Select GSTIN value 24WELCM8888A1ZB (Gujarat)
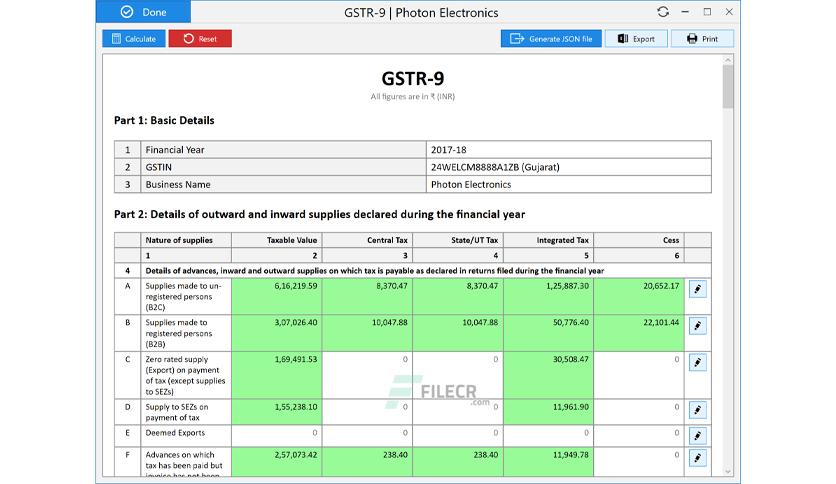Screen dimensions: 836x484 [568, 167]
